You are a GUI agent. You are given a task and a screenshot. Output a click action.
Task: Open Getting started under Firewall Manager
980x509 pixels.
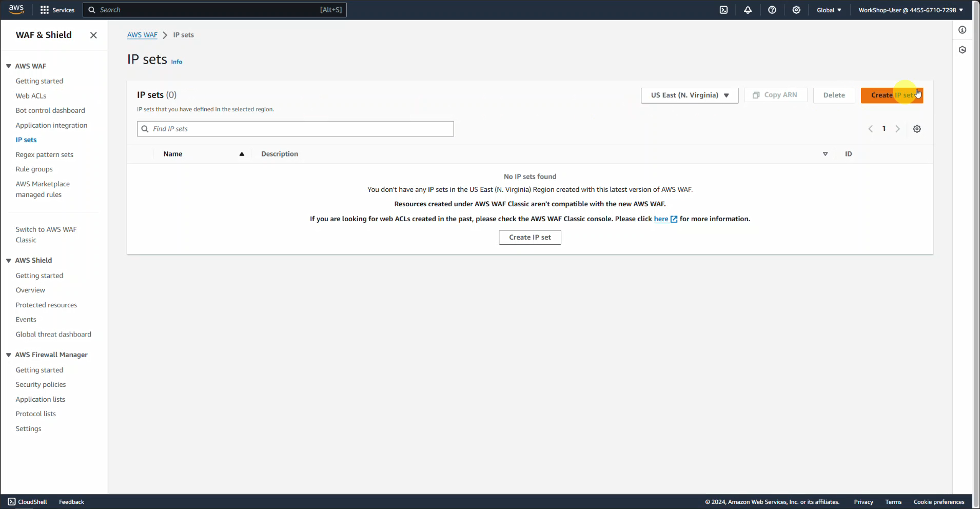pos(40,370)
